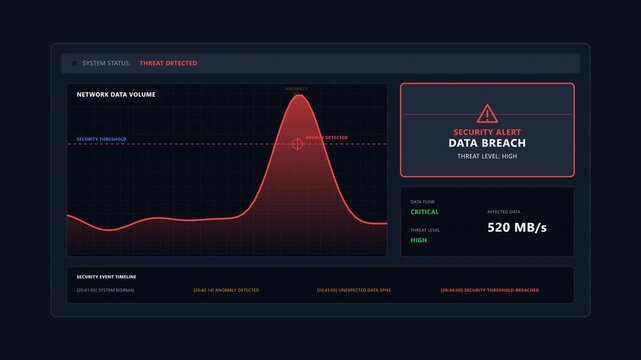Viewport: 641px width, 360px height.
Task: Select the 20:43:05 UNEXPECTED DATA SPIKE event
Action: (354, 290)
